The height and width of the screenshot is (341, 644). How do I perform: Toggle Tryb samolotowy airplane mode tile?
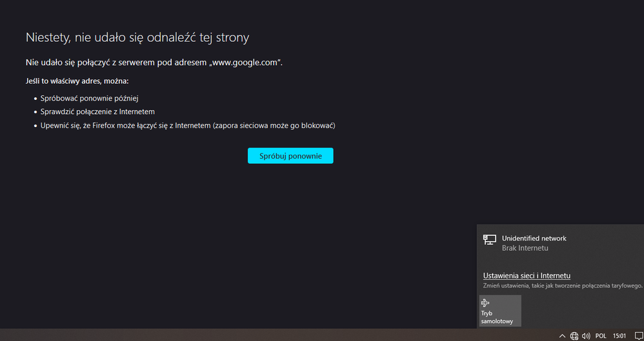[499, 311]
